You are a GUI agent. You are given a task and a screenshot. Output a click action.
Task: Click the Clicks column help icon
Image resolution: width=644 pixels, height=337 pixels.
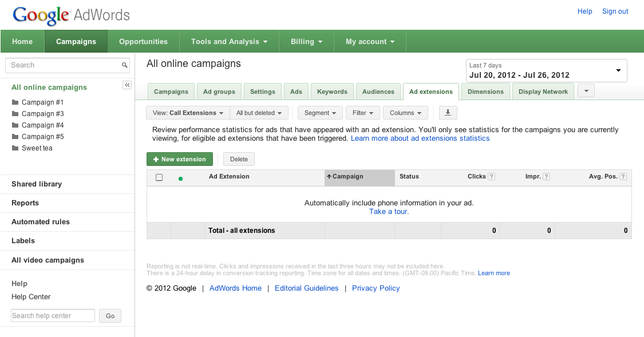pos(491,177)
